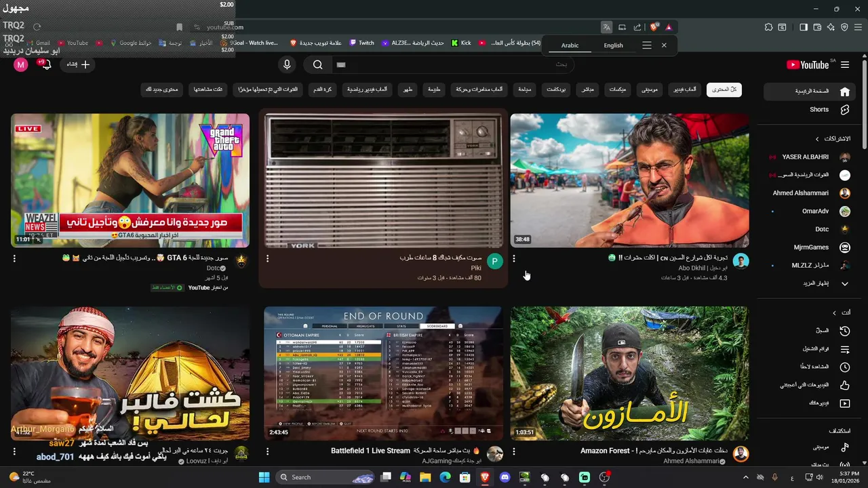Open GTA 6 Weazel News video thumbnail

(130, 180)
